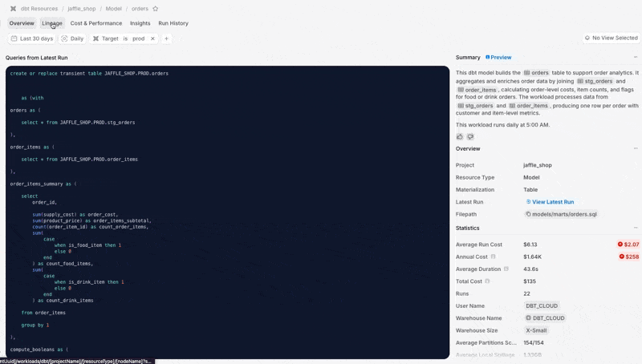Collapse the Statistics section

coord(636,228)
